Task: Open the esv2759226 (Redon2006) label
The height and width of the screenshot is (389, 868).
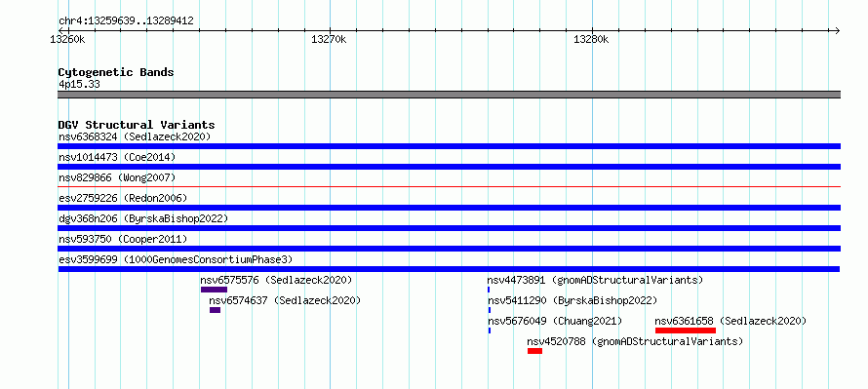Action: pyautogui.click(x=123, y=198)
